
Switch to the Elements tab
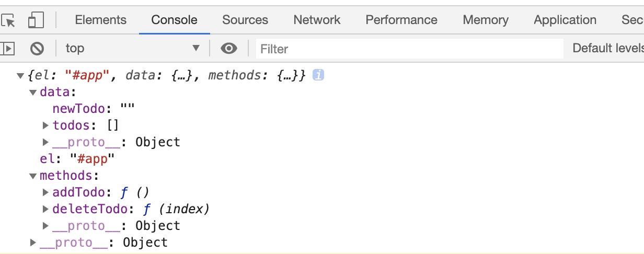[x=100, y=20]
